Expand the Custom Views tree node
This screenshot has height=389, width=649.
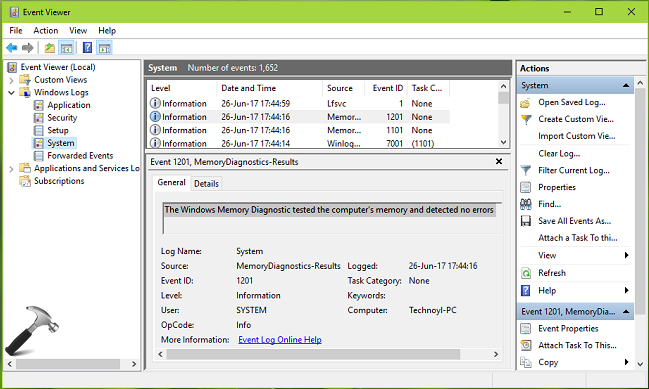[x=12, y=80]
